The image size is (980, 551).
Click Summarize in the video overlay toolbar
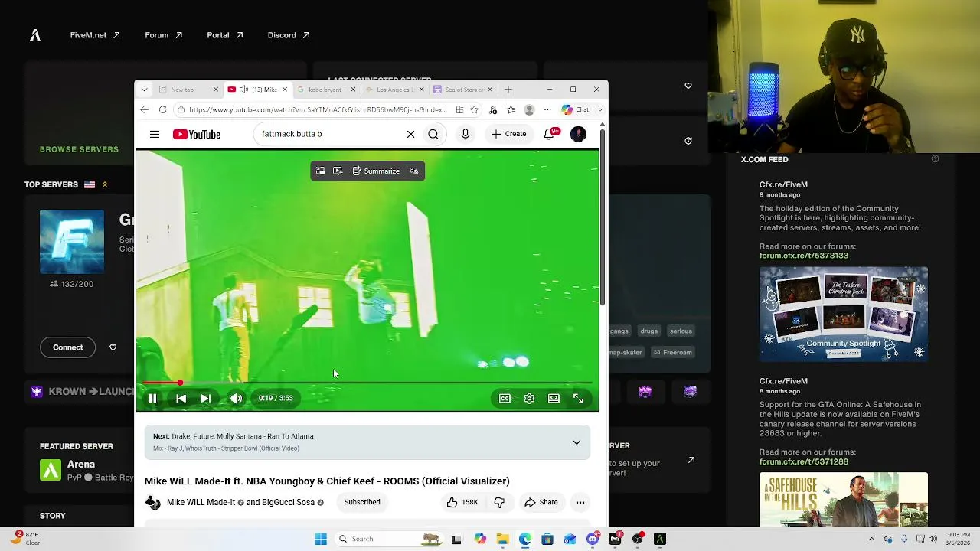click(x=376, y=171)
